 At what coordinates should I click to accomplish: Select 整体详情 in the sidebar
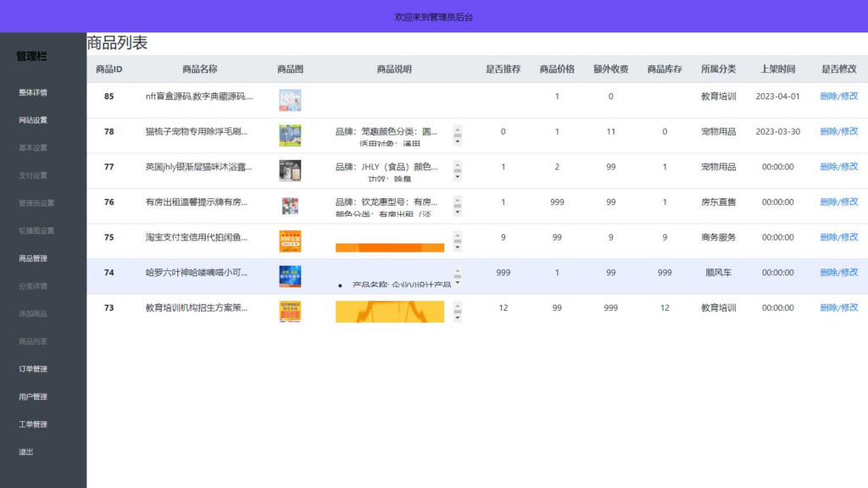[x=32, y=91]
